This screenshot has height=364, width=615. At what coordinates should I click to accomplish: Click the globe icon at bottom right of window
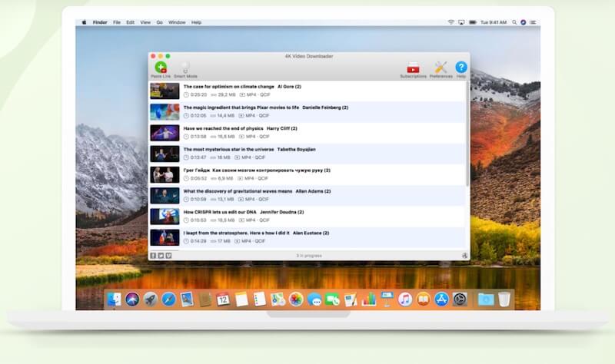pyautogui.click(x=465, y=256)
